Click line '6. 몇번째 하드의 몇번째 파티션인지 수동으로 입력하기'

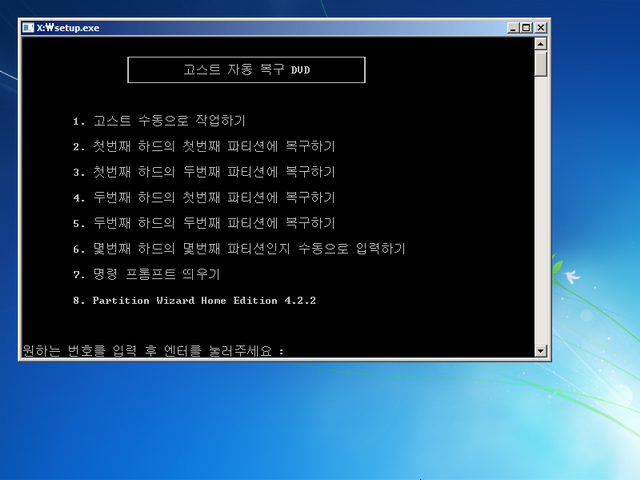click(239, 249)
